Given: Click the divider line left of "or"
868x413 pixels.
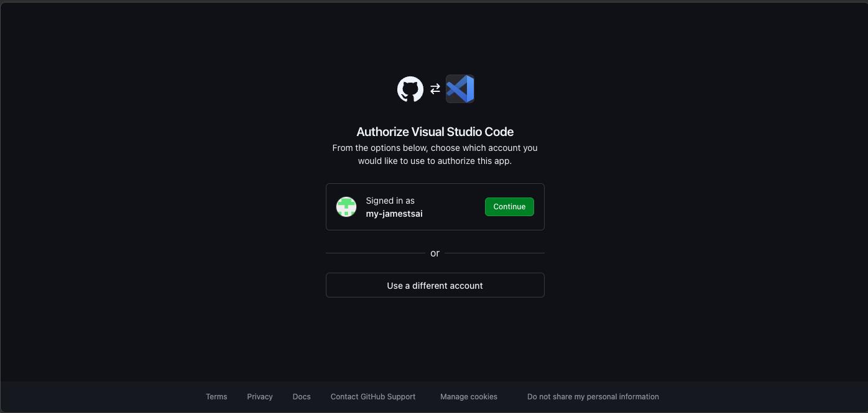Looking at the screenshot, I should coord(375,253).
